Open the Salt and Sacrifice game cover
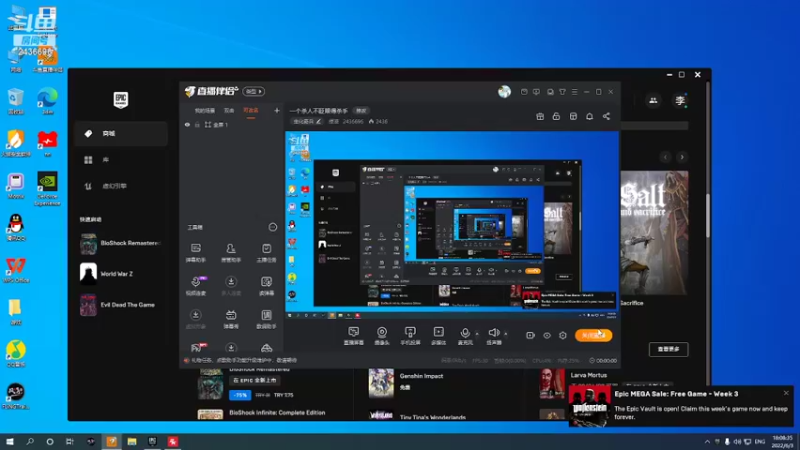The height and width of the screenshot is (450, 800). tap(654, 233)
